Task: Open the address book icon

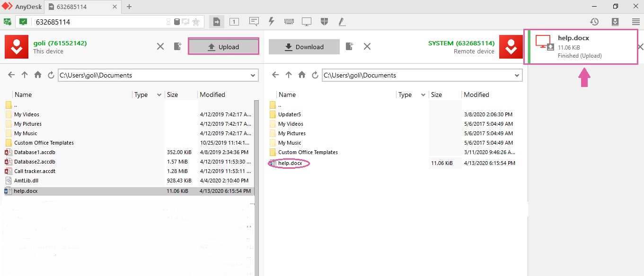Action: pyautogui.click(x=615, y=22)
